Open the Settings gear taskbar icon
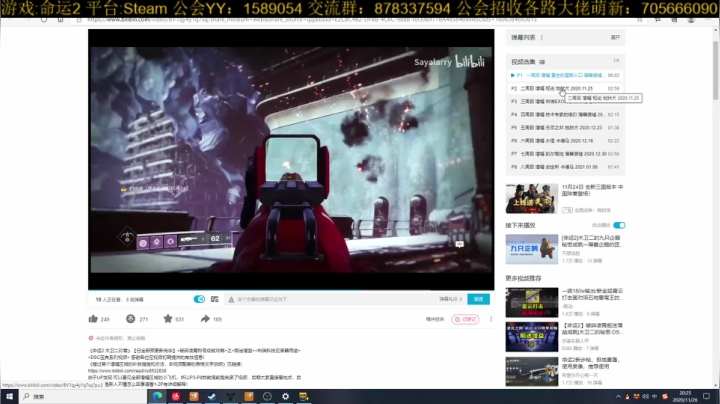Image resolution: width=720 pixels, height=404 pixels. [285, 396]
